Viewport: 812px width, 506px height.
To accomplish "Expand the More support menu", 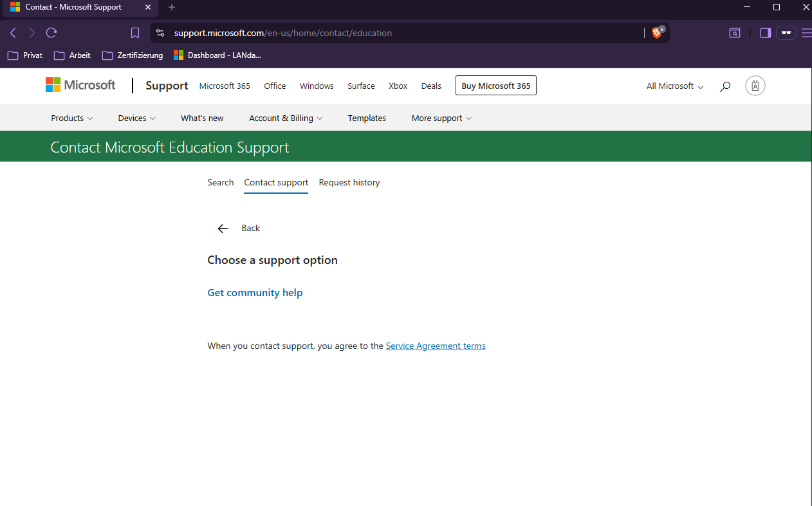I will 441,118.
